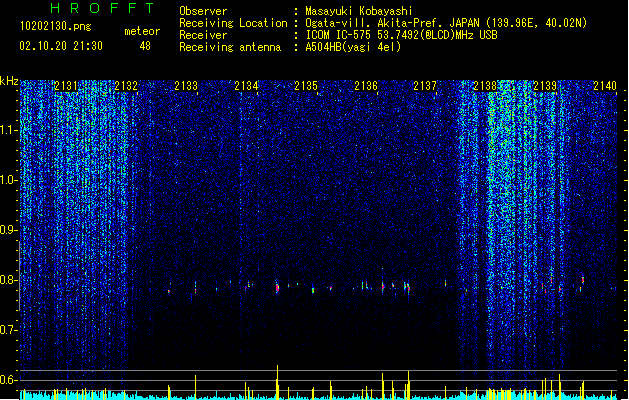Click the 2137 time marker
629x400 pixels.
(x=425, y=86)
